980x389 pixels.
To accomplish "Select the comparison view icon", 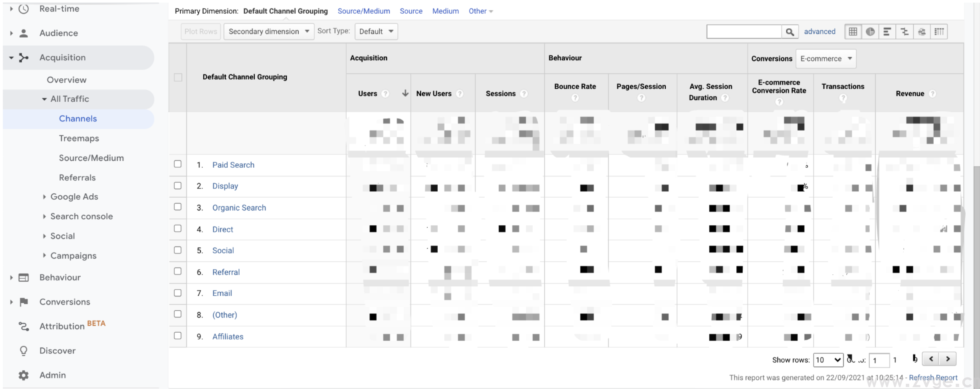I will (x=905, y=32).
